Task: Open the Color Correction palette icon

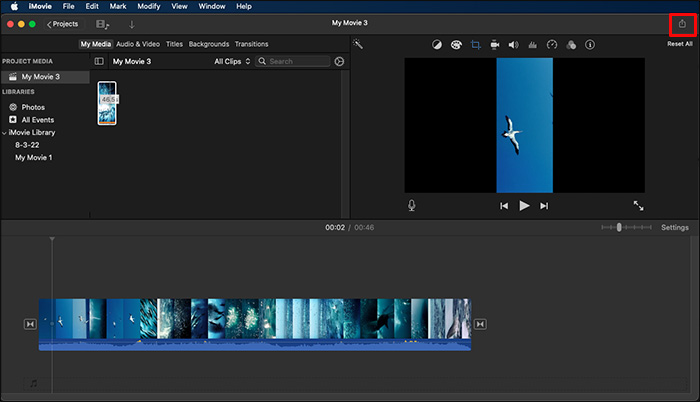Action: click(456, 45)
